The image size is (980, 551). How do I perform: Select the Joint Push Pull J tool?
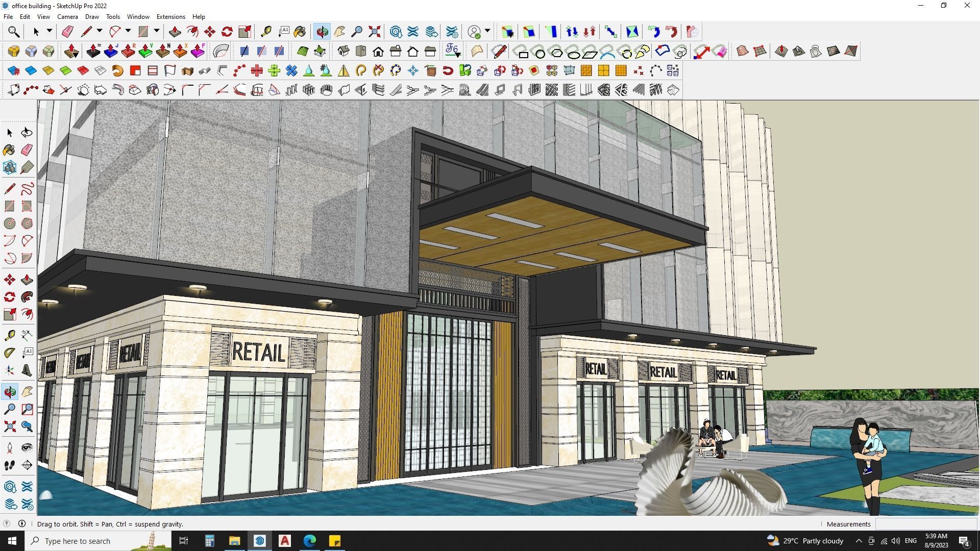point(111,51)
